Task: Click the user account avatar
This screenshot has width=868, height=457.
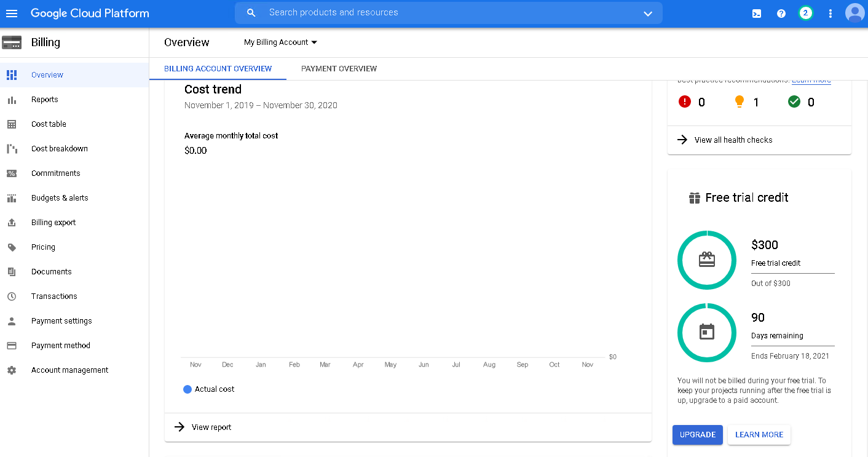Action: [x=854, y=13]
